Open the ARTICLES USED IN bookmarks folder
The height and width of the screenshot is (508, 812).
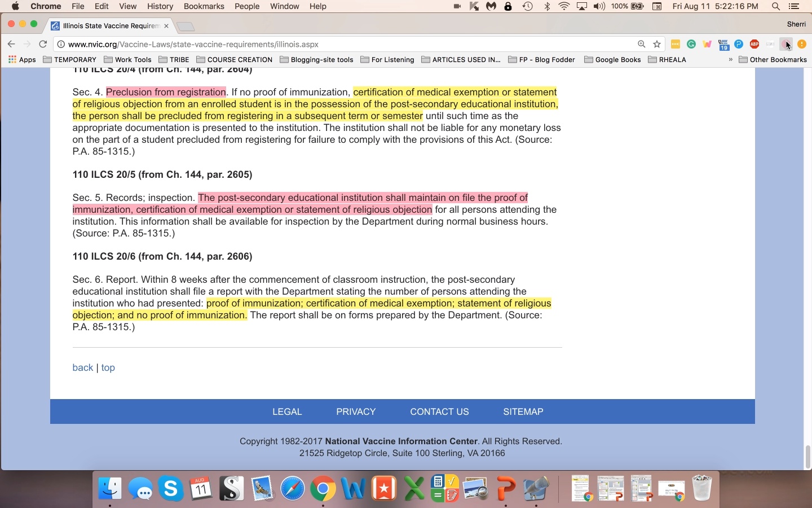point(461,59)
